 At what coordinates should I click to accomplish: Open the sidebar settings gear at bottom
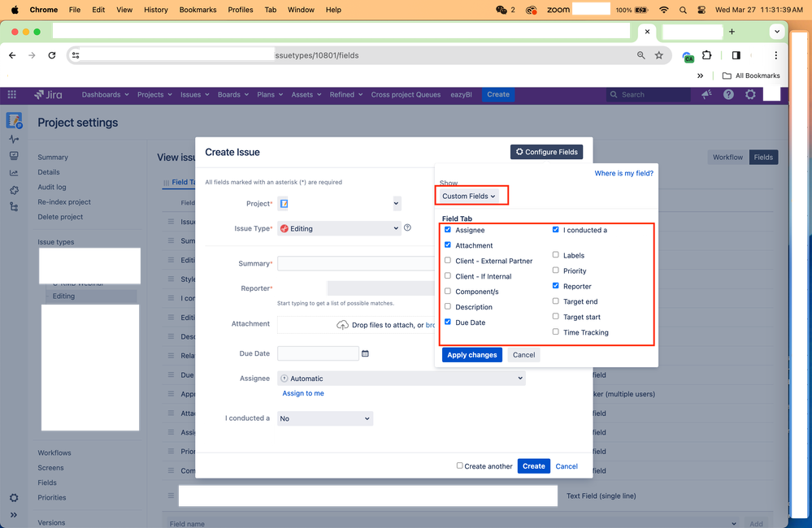click(14, 498)
